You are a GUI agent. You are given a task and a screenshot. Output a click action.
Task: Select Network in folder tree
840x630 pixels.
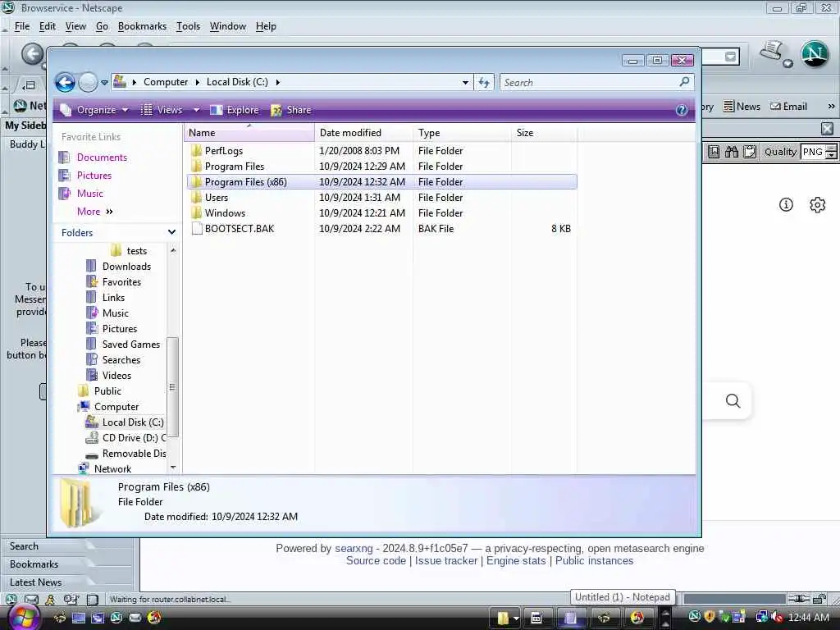tap(112, 469)
